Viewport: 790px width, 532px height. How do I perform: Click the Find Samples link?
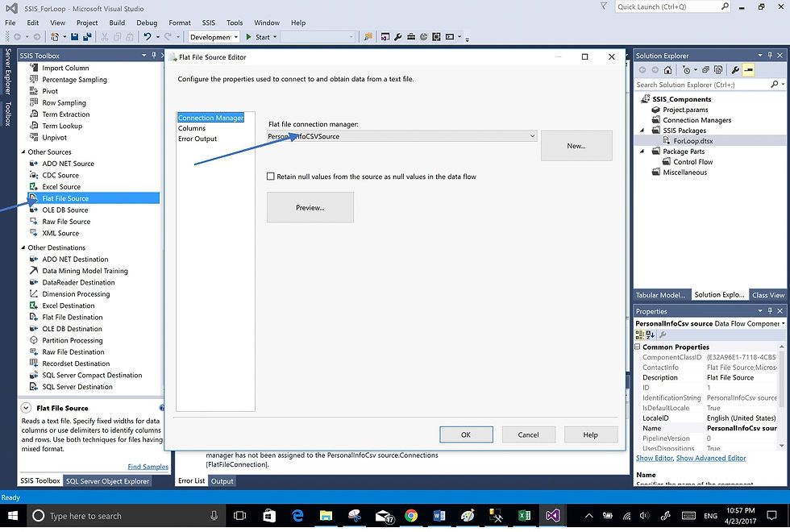point(148,467)
